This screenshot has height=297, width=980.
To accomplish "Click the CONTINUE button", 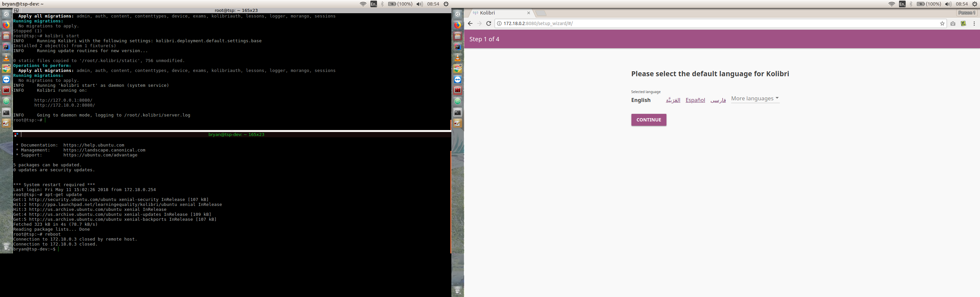I will (x=649, y=120).
